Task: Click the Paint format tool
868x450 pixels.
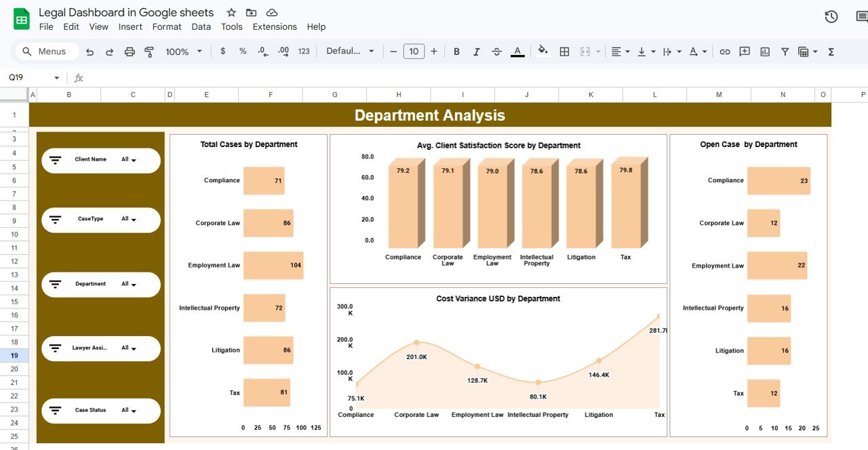Action: coord(149,51)
